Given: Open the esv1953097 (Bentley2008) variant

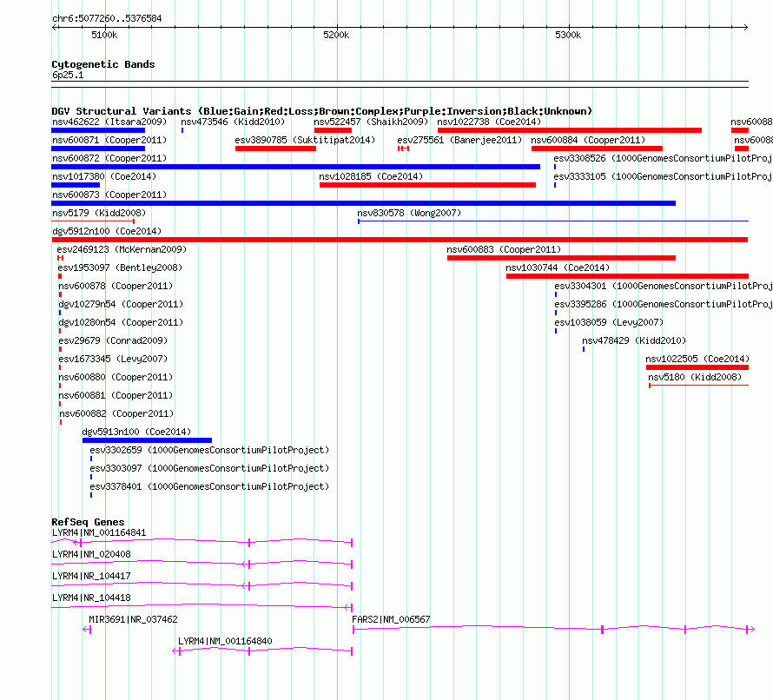Looking at the screenshot, I should pos(120,267).
